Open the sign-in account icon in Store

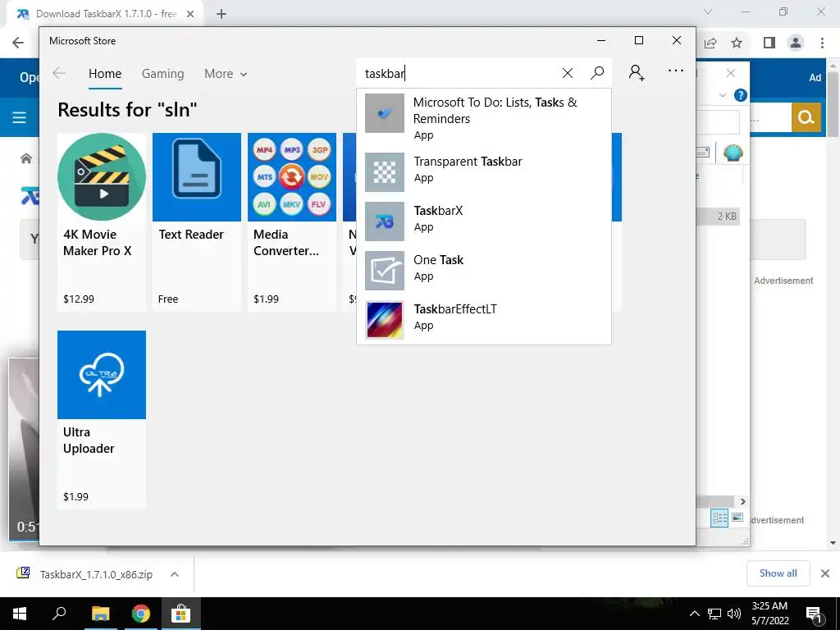click(x=637, y=73)
